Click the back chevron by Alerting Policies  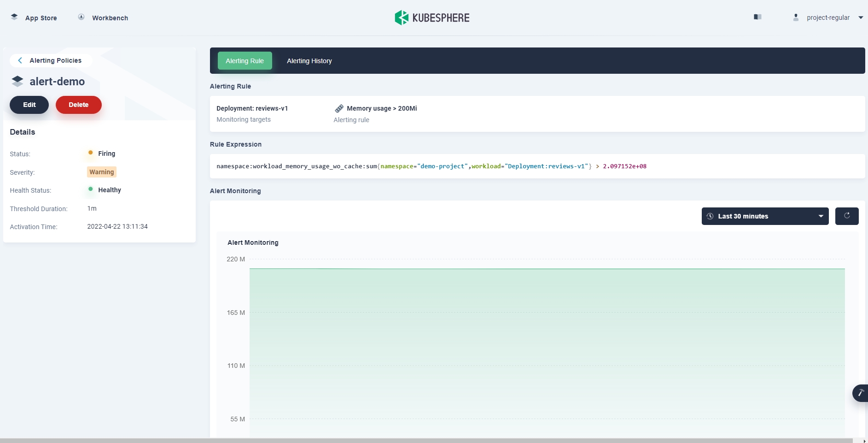pyautogui.click(x=20, y=60)
